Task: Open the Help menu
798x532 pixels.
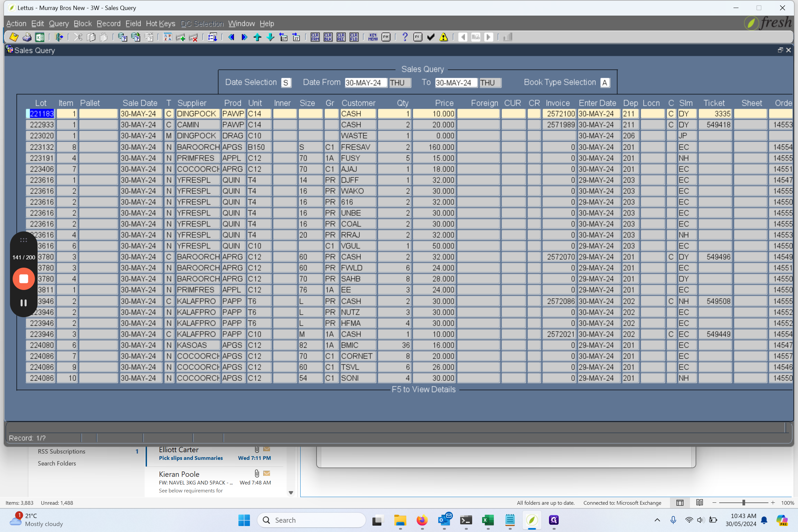Action: click(267, 23)
